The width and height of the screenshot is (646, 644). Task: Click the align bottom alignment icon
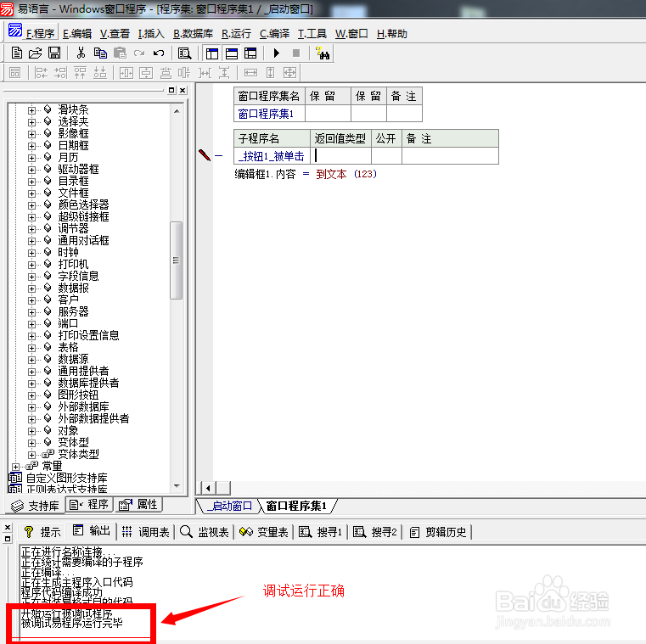[99, 73]
